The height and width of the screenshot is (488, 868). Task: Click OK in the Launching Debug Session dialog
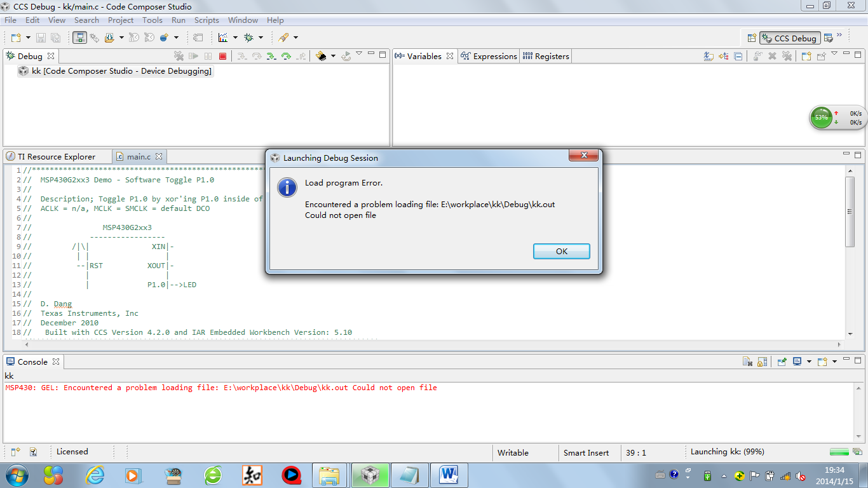562,251
